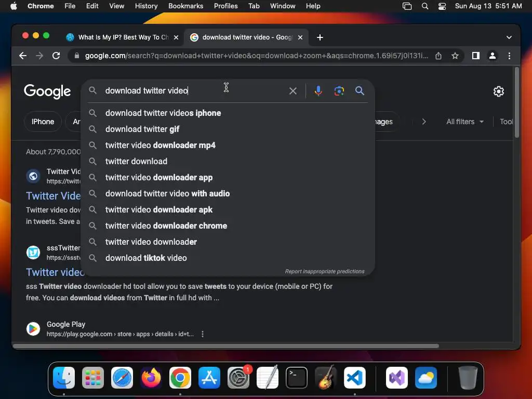Click the blue search magnifier button

pyautogui.click(x=360, y=90)
